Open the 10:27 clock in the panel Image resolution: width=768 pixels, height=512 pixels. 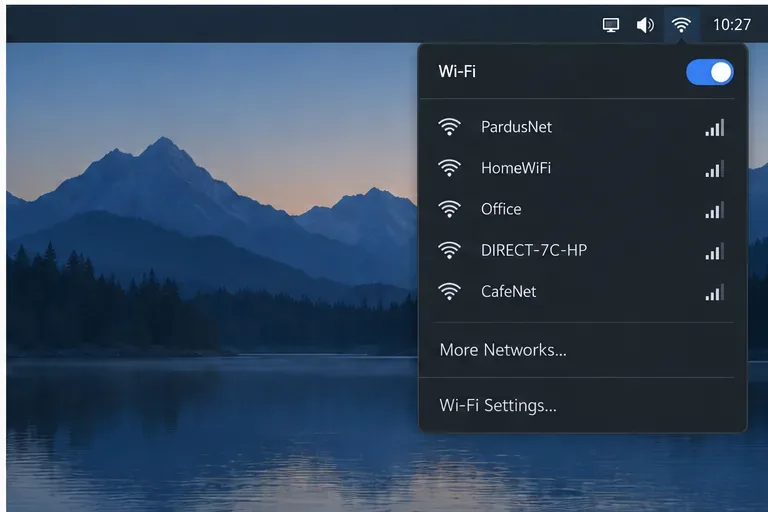point(732,24)
